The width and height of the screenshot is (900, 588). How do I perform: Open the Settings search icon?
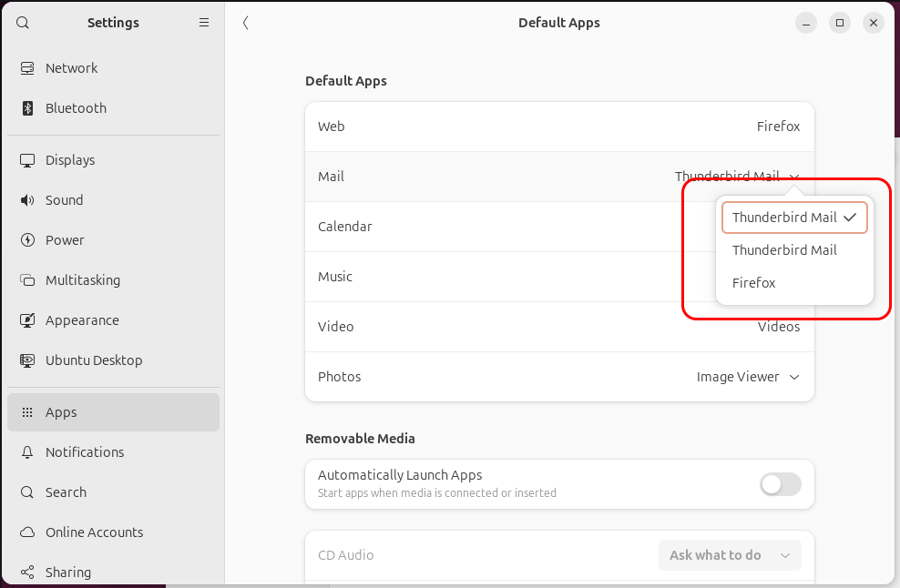tap(23, 23)
